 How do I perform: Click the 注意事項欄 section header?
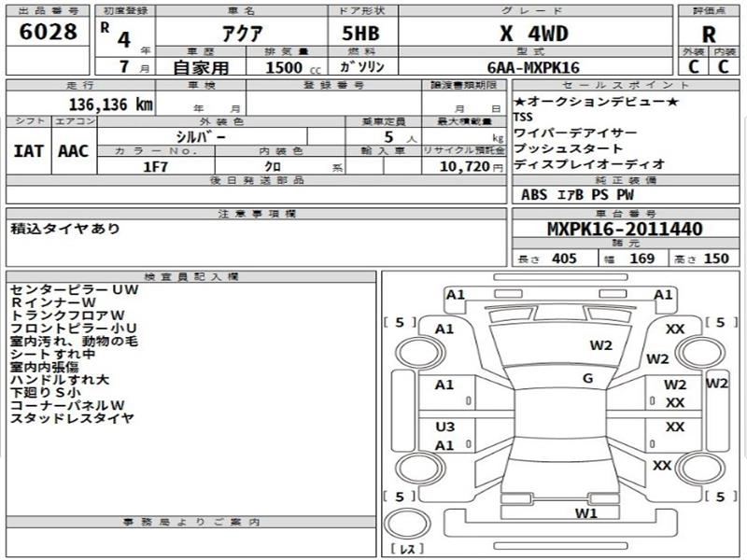(257, 214)
